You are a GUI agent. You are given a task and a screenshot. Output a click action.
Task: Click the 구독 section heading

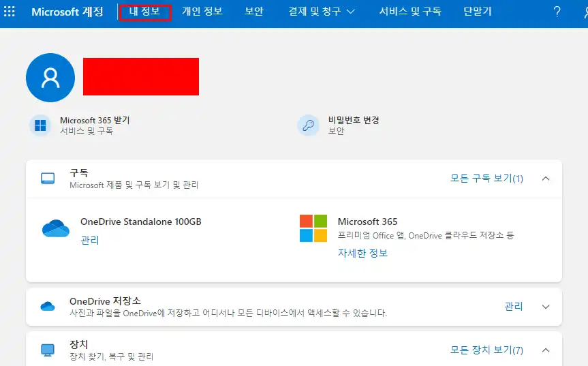pyautogui.click(x=79, y=173)
